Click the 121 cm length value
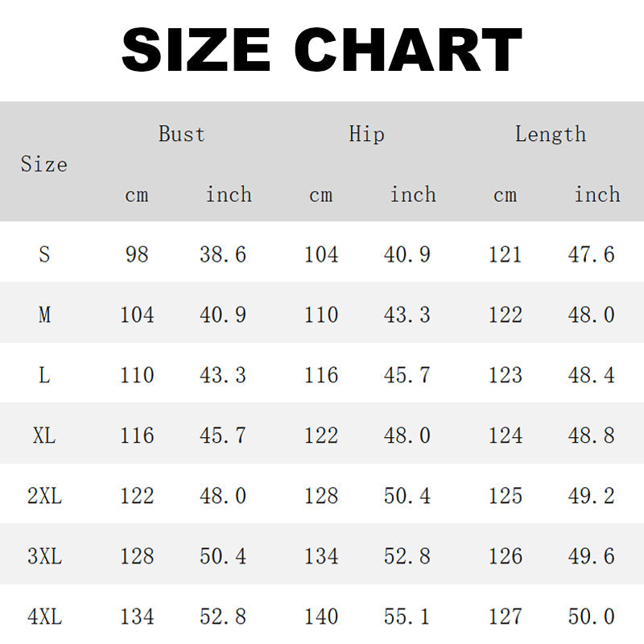 [x=506, y=254]
